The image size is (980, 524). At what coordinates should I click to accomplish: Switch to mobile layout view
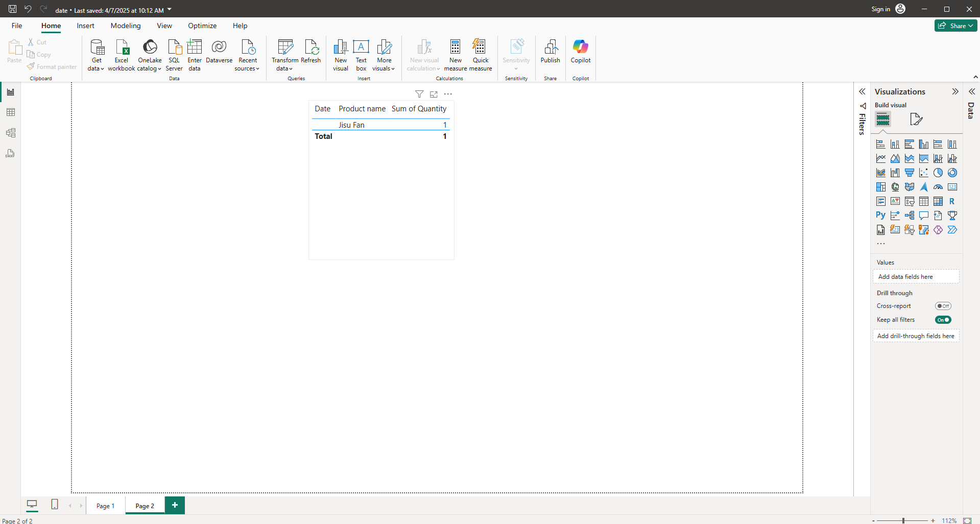pyautogui.click(x=55, y=505)
